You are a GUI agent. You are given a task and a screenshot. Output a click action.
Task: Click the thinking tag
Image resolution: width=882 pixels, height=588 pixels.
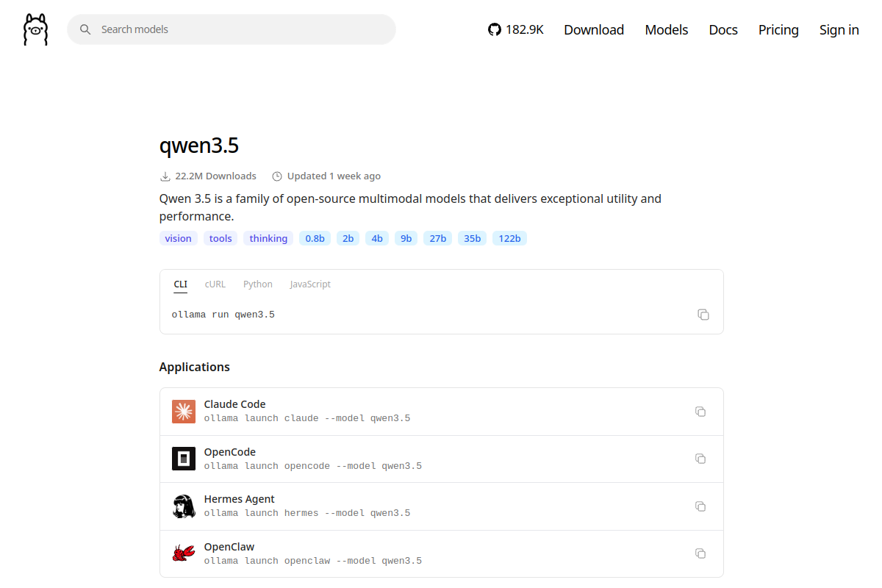tap(268, 238)
